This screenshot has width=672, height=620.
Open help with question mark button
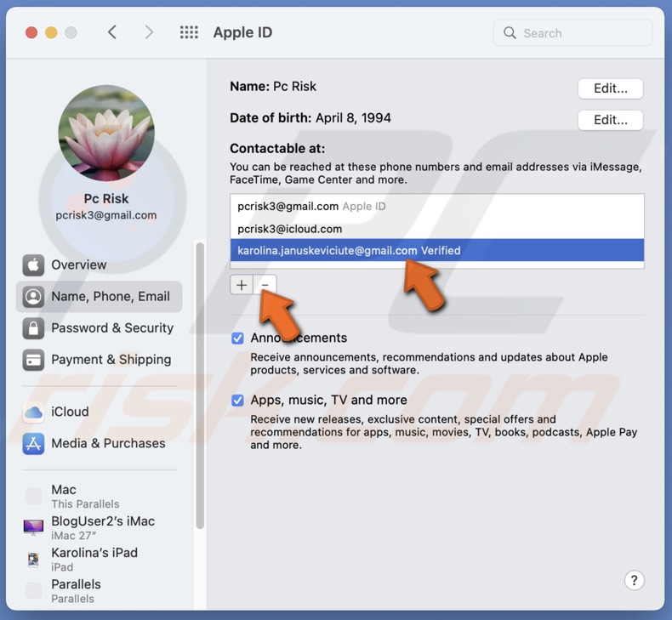[x=634, y=581]
